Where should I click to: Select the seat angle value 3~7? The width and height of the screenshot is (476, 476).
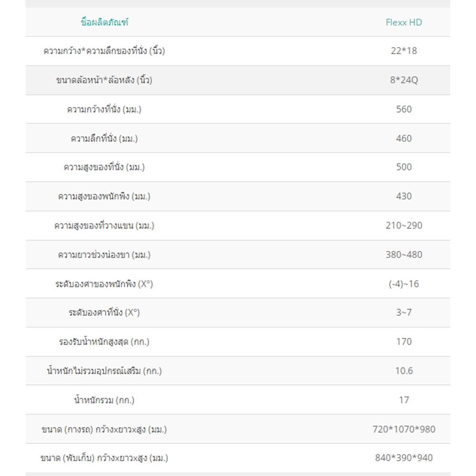[404, 312]
